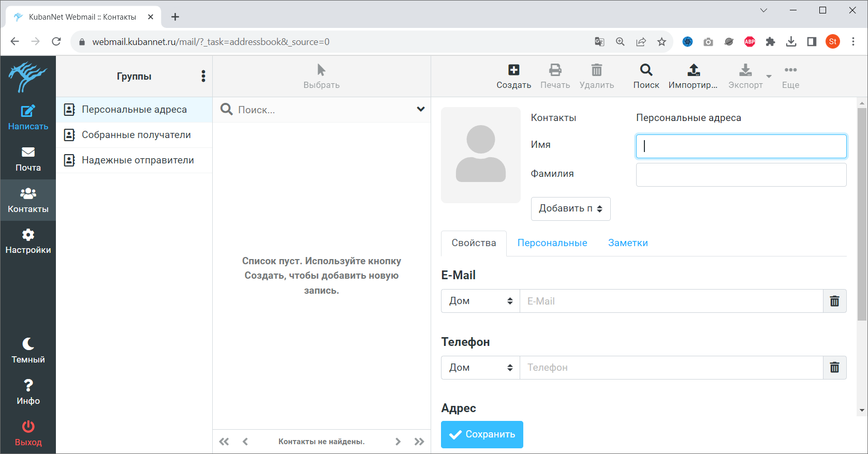Click the Поиск toolbar button

point(646,77)
